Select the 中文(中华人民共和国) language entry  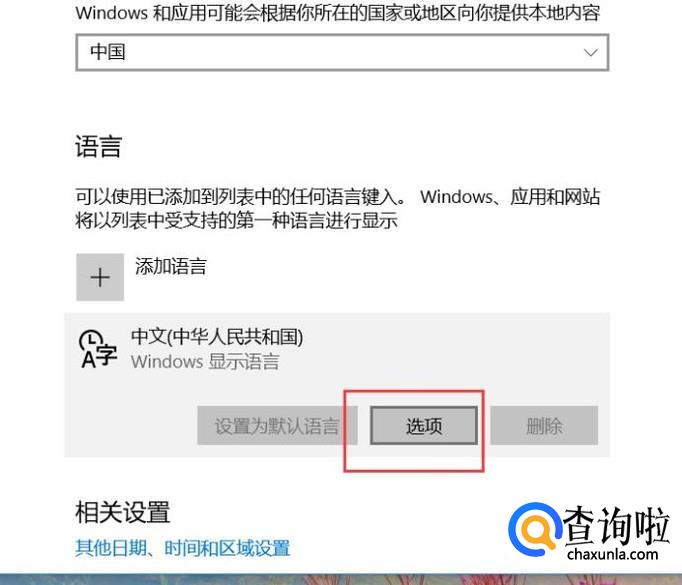click(217, 337)
